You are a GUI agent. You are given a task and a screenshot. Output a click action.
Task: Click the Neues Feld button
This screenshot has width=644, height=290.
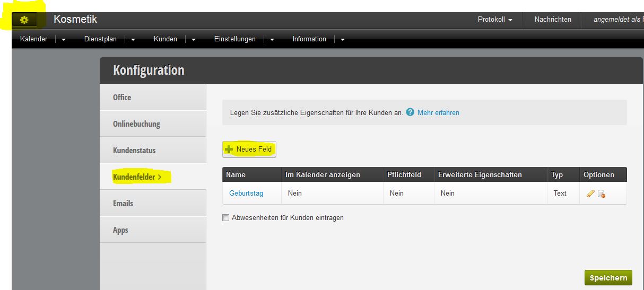point(249,150)
